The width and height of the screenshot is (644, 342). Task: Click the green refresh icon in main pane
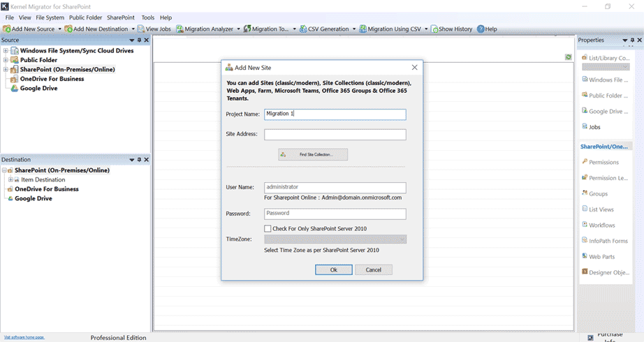[569, 57]
